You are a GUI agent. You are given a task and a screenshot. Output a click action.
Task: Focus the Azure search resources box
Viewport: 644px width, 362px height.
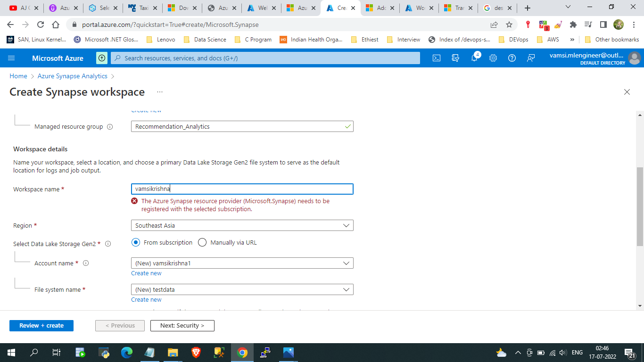tap(265, 58)
